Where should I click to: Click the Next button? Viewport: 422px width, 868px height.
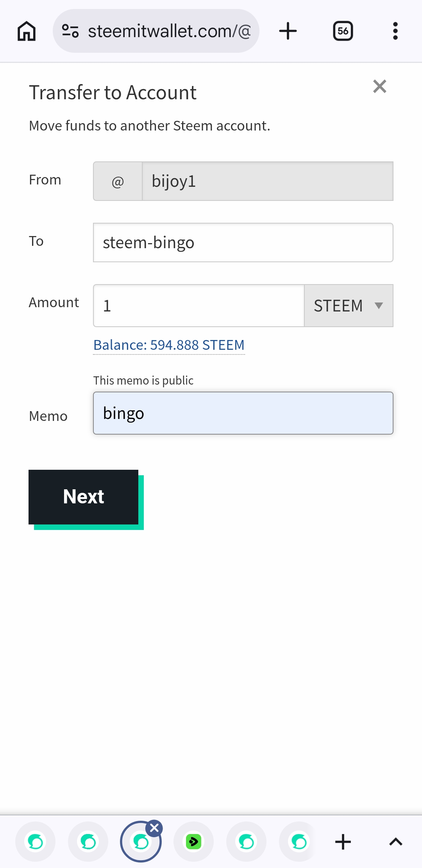tap(83, 497)
